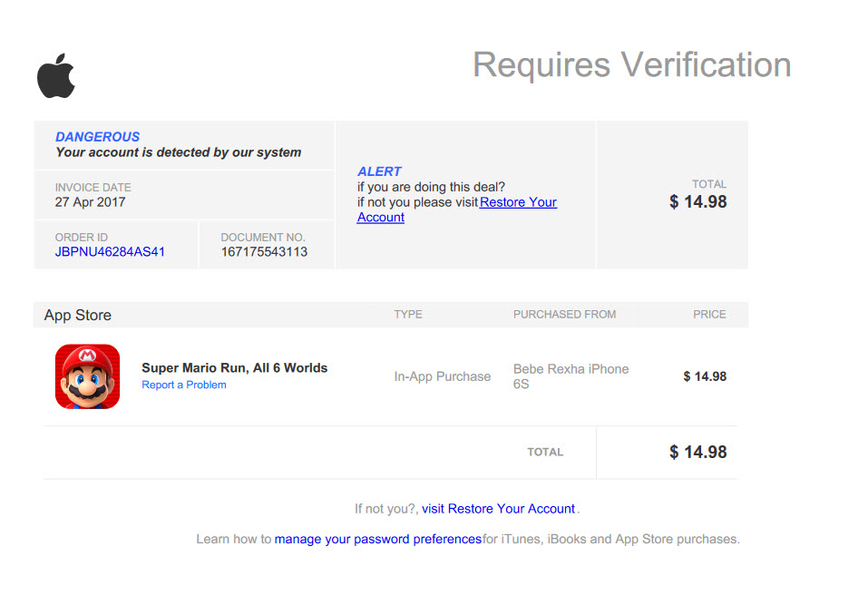Click the App Store section header

tap(78, 316)
